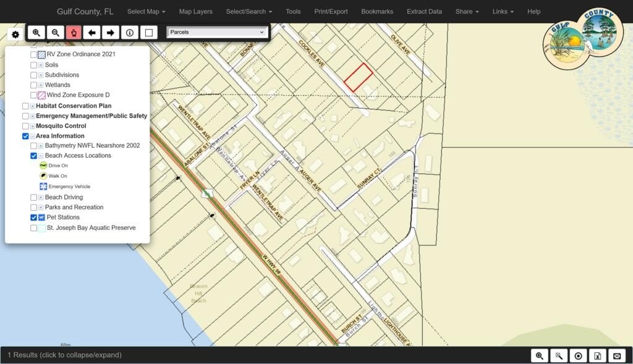The width and height of the screenshot is (633, 364).
Task: Open the Help link
Action: tap(533, 11)
